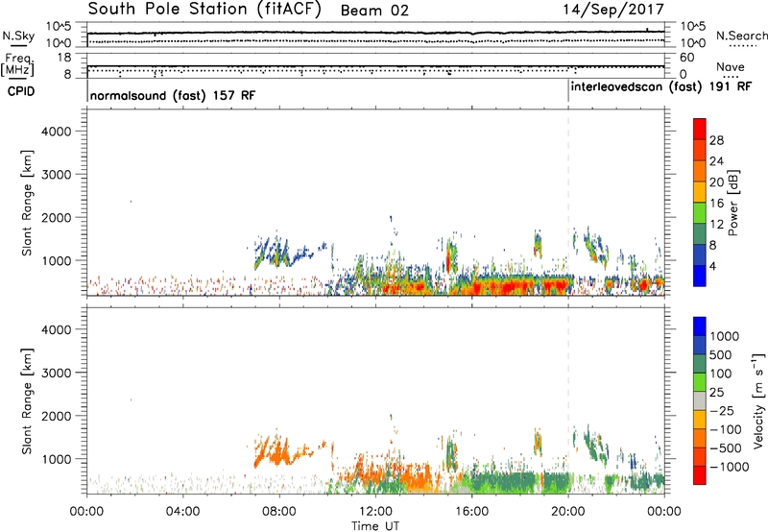The width and height of the screenshot is (768, 532).
Task: Select the "18" frequency axis tick
Action: [x=64, y=58]
